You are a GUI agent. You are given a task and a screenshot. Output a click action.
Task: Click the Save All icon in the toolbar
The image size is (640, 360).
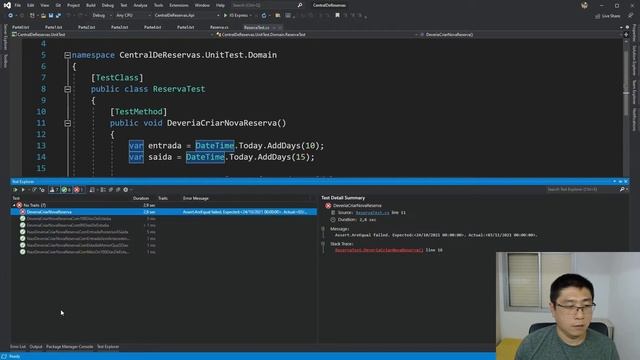(x=58, y=16)
